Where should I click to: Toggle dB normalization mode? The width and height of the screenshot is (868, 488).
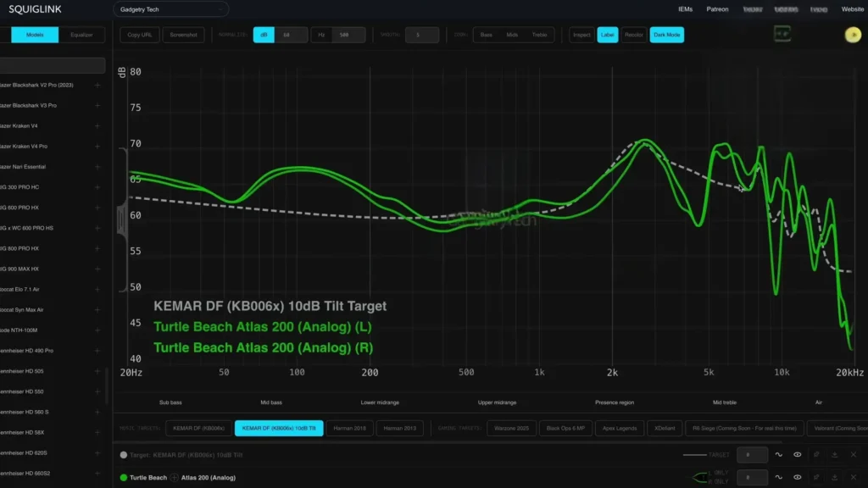click(264, 35)
